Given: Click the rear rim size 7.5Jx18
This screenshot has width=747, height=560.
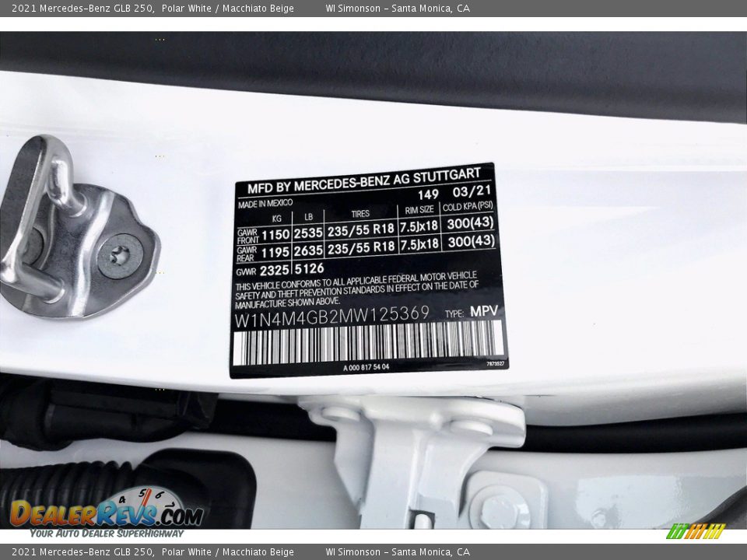Looking at the screenshot, I should point(419,245).
